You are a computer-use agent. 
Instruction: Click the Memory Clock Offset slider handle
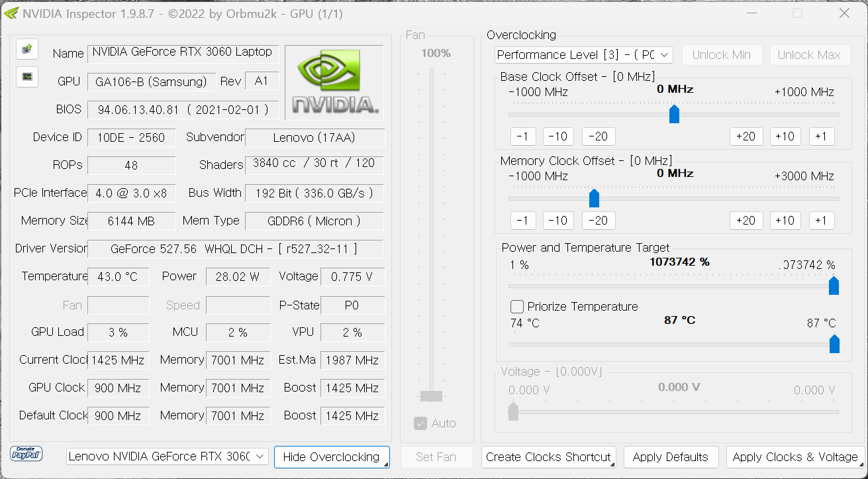point(594,198)
